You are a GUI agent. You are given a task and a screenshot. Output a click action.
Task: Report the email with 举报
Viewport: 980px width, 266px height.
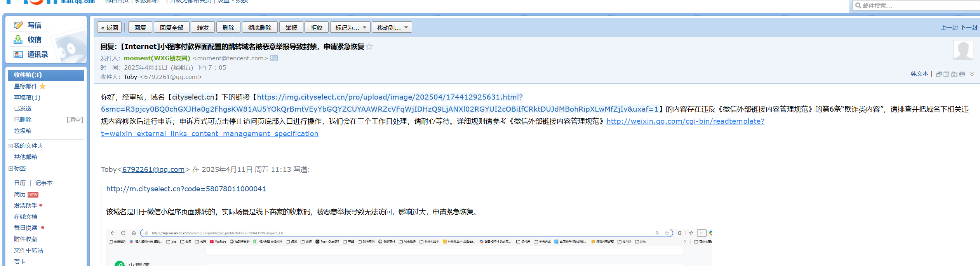[x=291, y=28]
